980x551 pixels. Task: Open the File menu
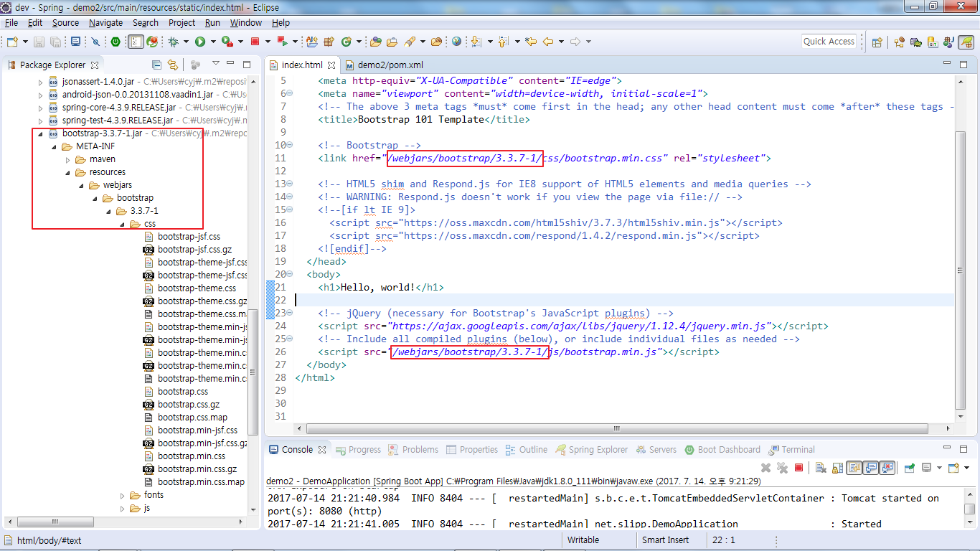point(11,22)
